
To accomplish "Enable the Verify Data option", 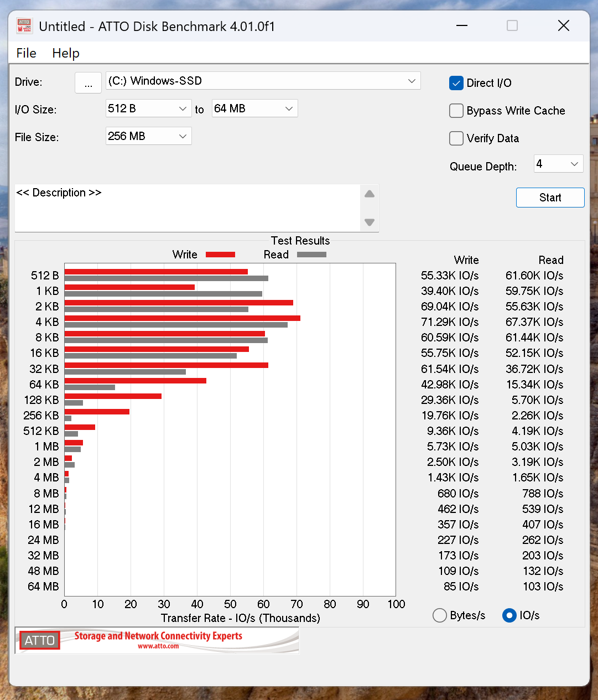I will (456, 138).
